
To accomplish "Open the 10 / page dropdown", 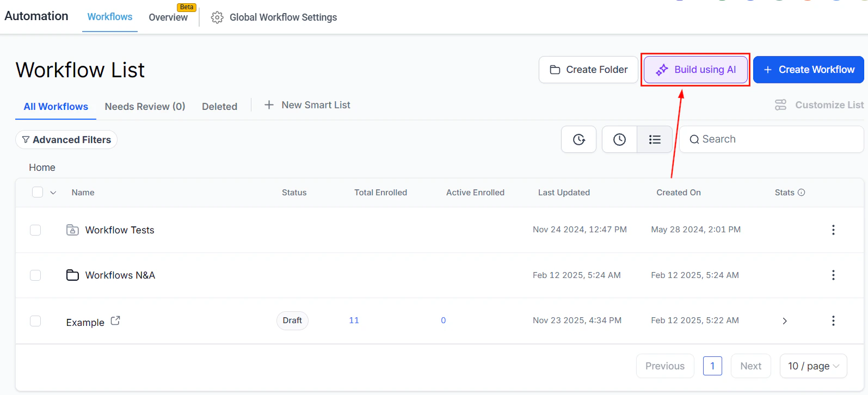I will (x=814, y=366).
